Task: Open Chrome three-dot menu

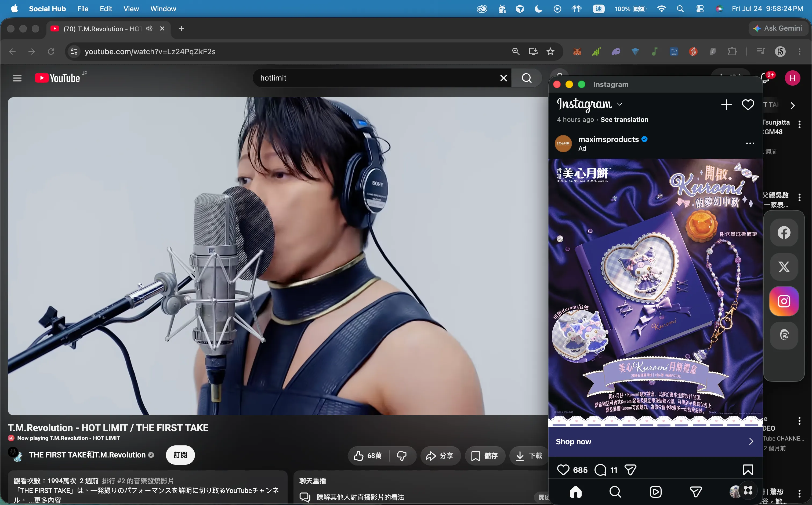Action: (799, 52)
